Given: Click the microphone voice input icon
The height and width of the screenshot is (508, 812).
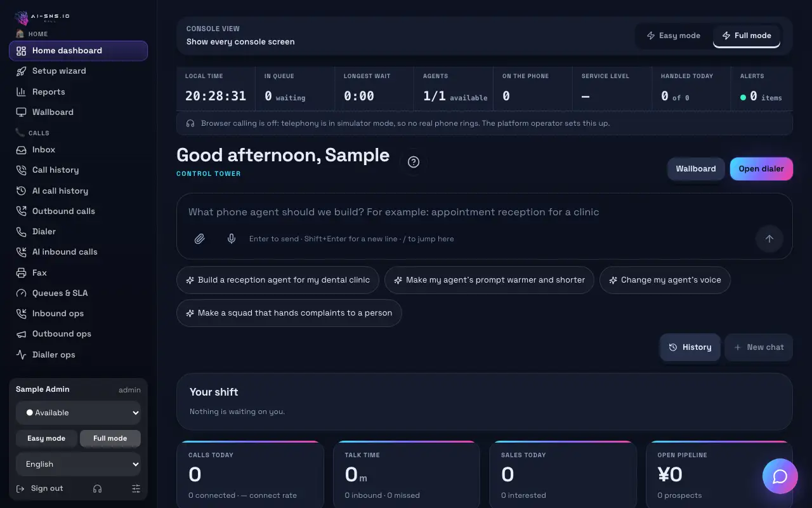Looking at the screenshot, I should coord(232,239).
